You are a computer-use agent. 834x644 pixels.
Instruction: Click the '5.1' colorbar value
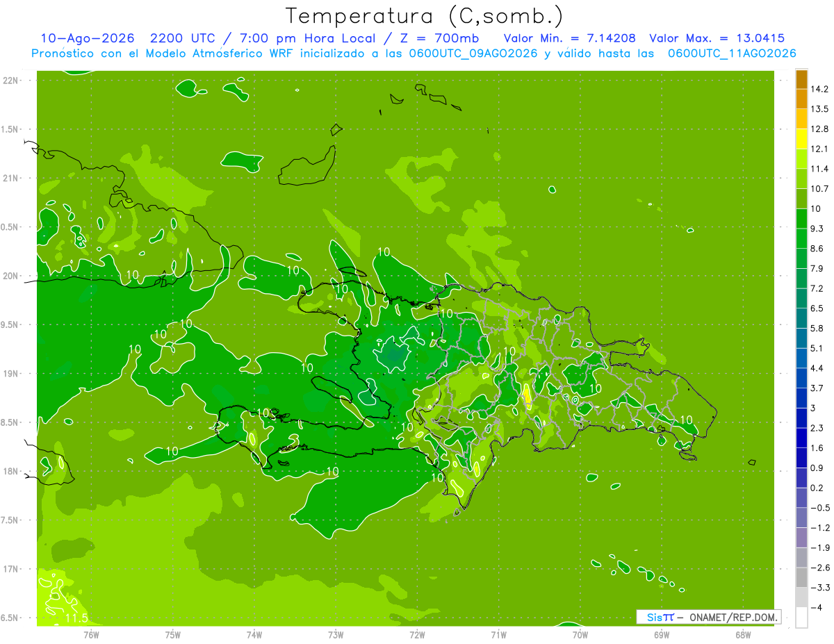(817, 348)
